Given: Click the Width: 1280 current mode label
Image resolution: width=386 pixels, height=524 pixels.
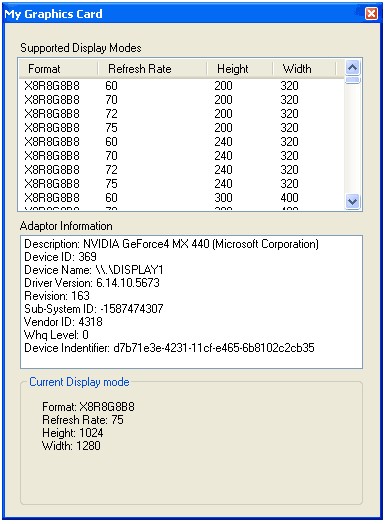Looking at the screenshot, I should pyautogui.click(x=71, y=446).
